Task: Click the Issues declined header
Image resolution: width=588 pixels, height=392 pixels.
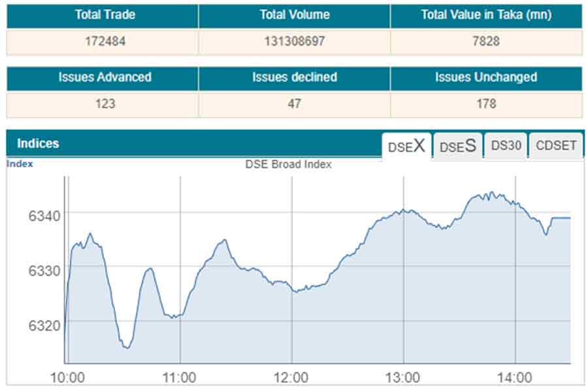Action: (294, 78)
